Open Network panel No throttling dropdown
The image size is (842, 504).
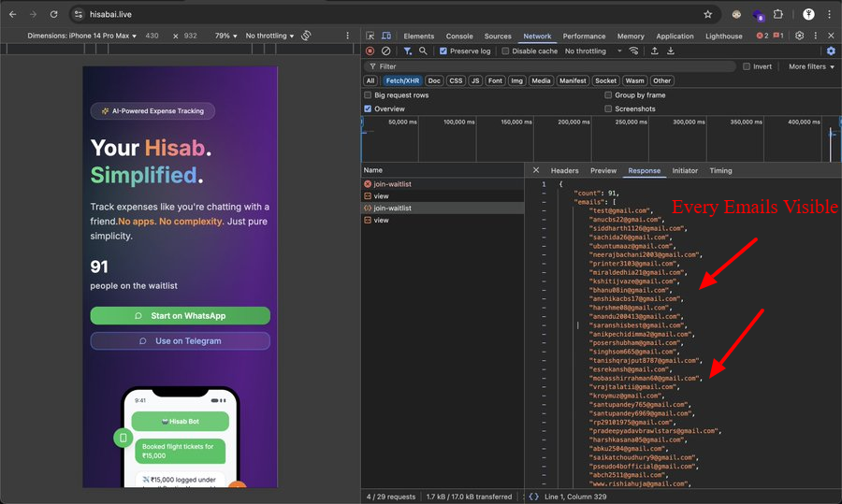[x=593, y=51]
